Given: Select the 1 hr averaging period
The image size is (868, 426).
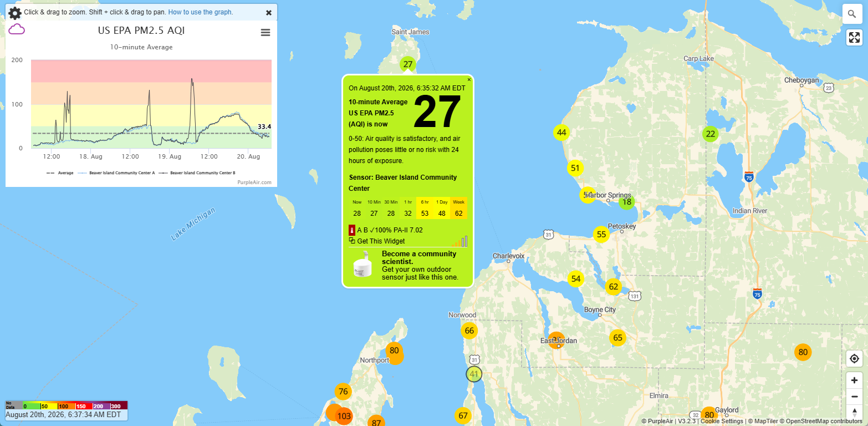Looking at the screenshot, I should 408,208.
